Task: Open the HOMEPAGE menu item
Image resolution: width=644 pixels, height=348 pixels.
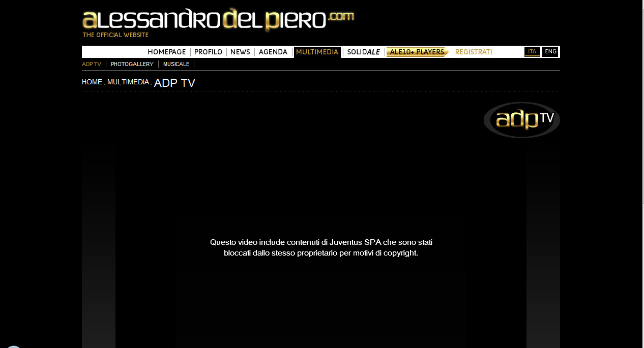Action: (167, 52)
